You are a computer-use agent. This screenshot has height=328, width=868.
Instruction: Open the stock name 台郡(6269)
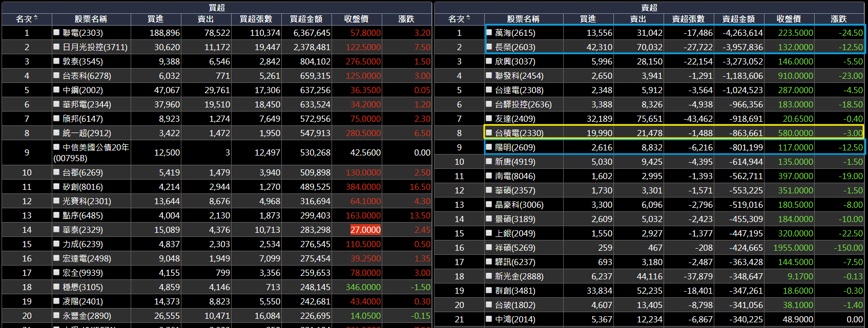[x=82, y=173]
